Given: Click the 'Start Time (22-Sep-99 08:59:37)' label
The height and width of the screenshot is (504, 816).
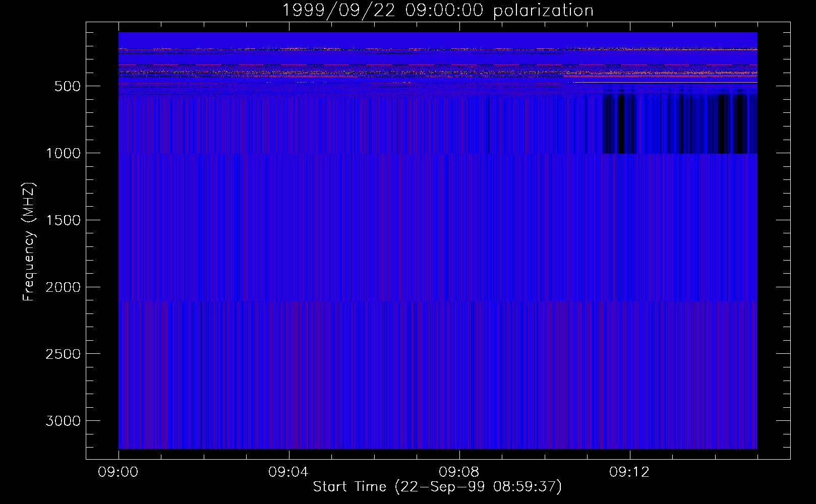Looking at the screenshot, I should (437, 487).
